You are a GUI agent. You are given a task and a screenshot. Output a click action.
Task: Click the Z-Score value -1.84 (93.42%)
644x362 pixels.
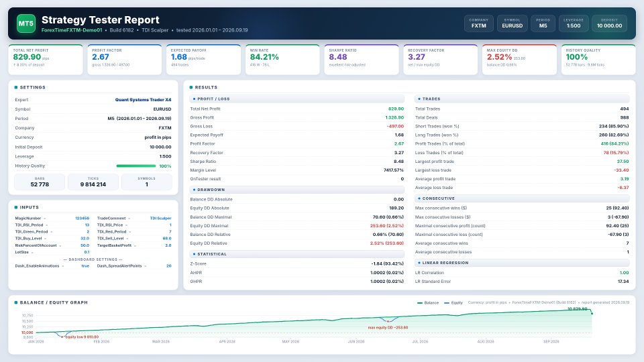(387, 263)
